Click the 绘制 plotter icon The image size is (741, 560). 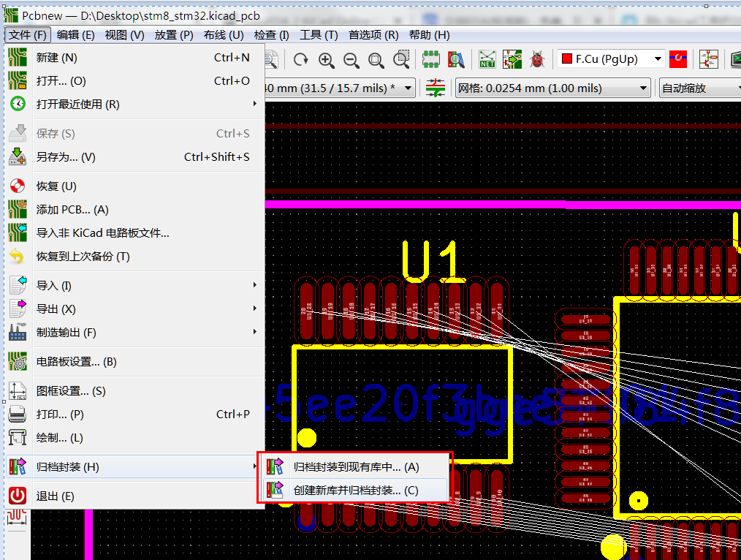(18, 438)
